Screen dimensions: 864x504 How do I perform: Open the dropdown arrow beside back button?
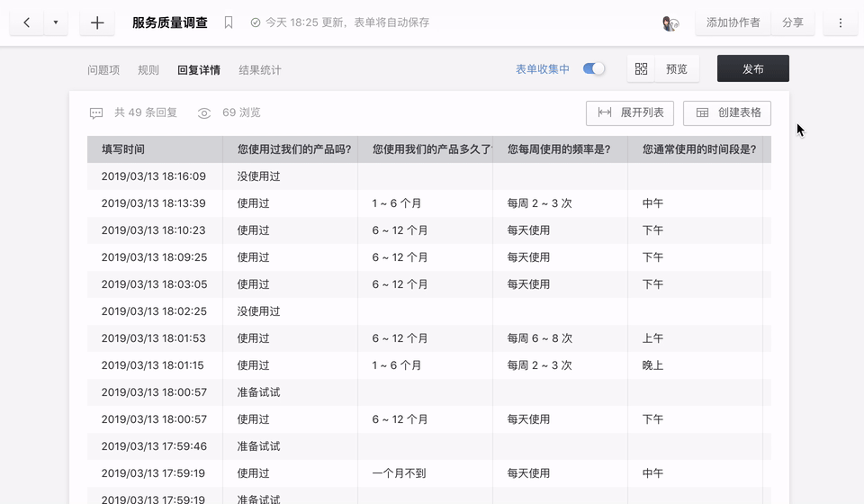(56, 22)
